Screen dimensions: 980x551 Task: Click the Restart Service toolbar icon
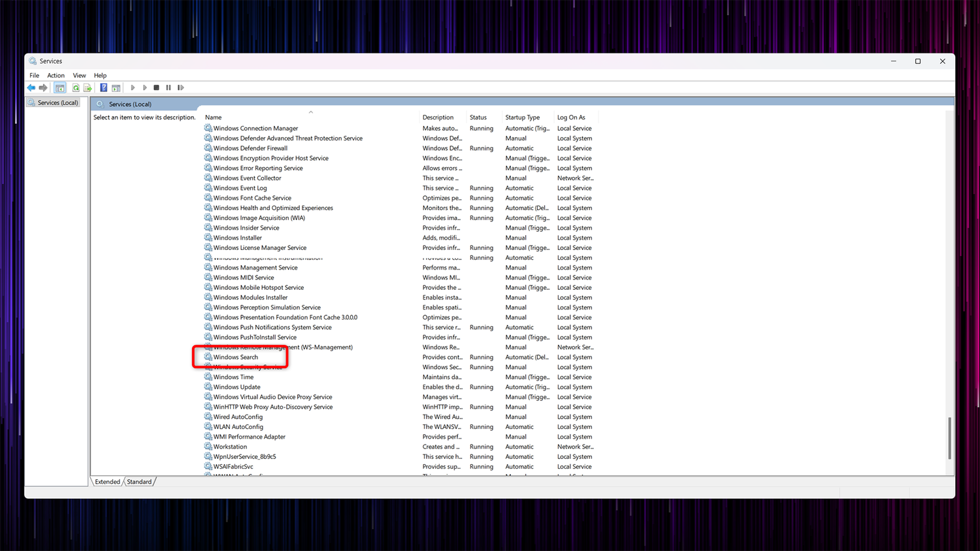181,87
